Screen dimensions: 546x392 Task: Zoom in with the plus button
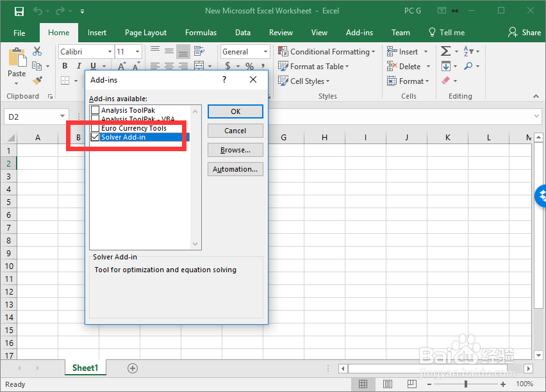pos(503,384)
